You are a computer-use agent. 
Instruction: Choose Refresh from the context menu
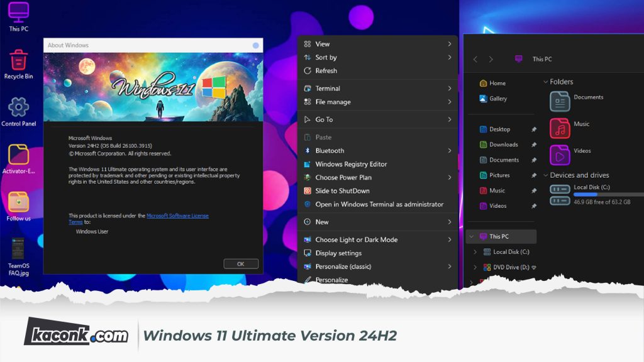point(377,70)
